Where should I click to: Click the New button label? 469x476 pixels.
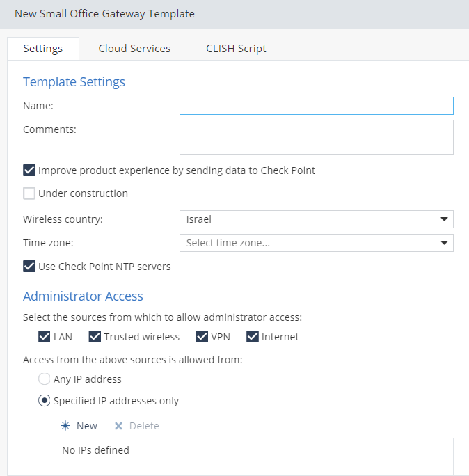[87, 426]
